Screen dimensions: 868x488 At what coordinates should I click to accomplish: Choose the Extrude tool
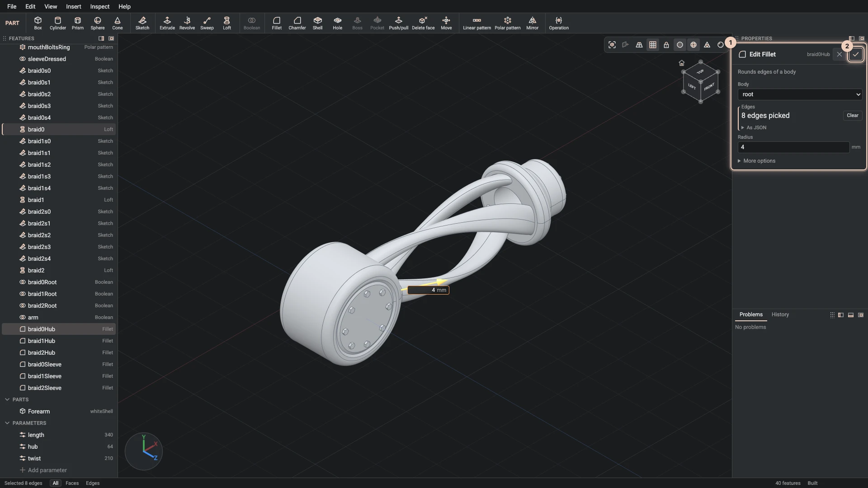pos(167,23)
